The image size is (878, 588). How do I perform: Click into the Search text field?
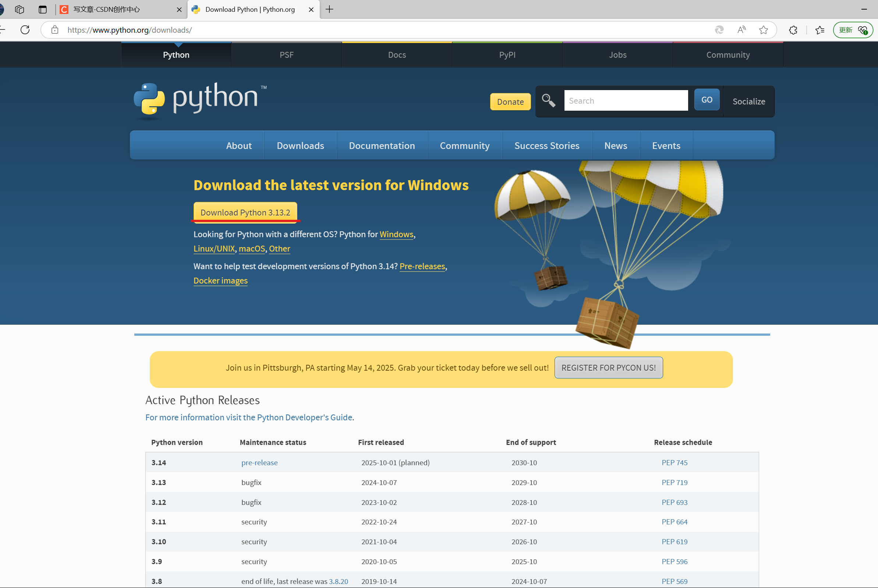tap(626, 100)
